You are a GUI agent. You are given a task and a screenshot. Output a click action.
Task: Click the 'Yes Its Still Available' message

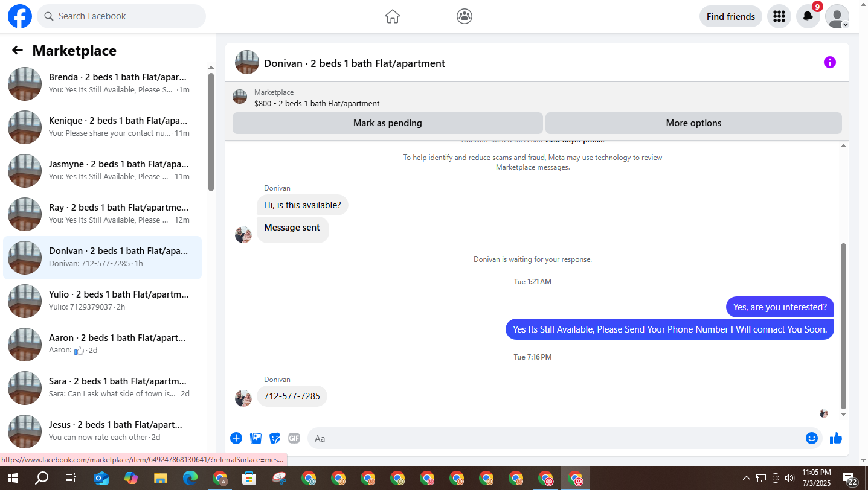(670, 329)
